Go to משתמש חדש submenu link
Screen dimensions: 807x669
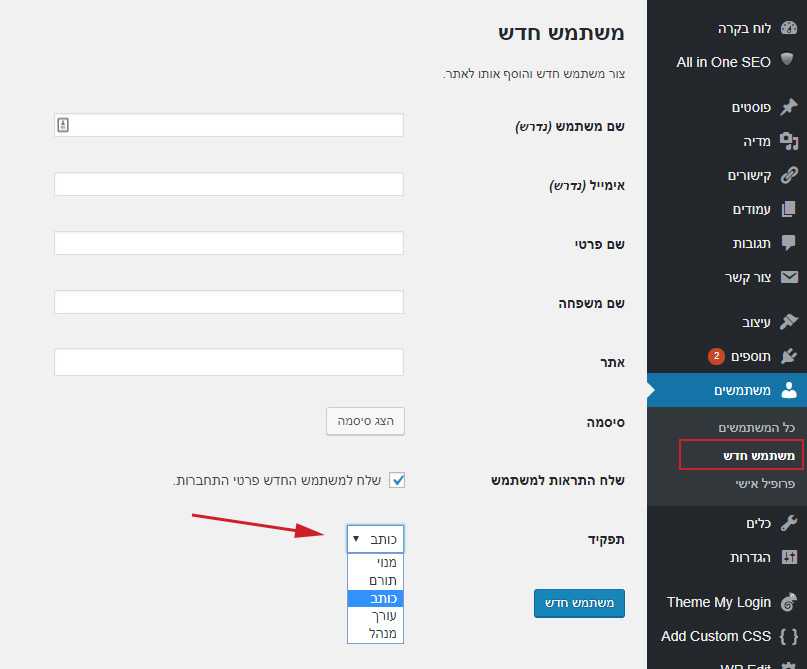pos(759,455)
